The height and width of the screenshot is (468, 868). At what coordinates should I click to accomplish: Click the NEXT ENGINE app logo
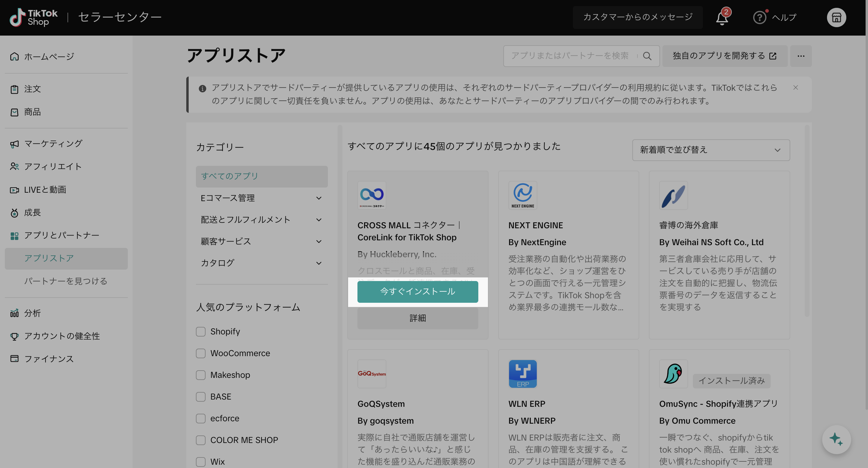click(523, 195)
